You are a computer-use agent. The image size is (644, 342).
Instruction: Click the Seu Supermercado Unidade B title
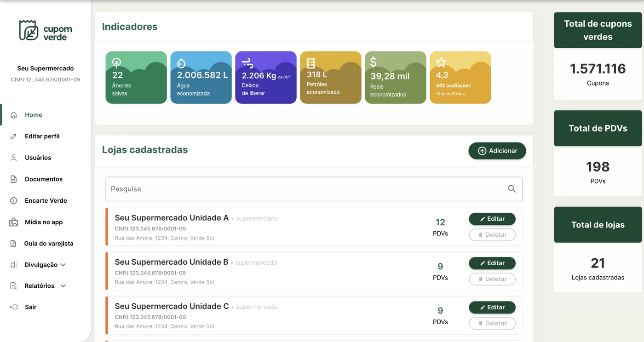[172, 262]
